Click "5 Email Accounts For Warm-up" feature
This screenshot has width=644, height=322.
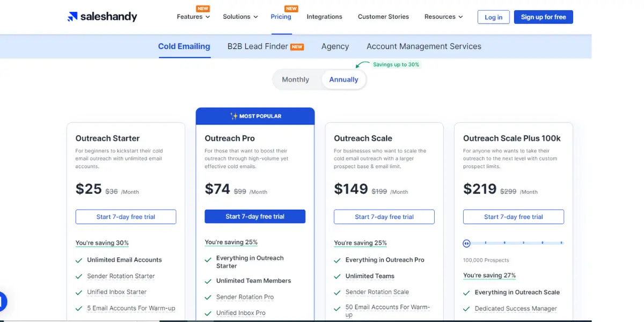point(131,308)
